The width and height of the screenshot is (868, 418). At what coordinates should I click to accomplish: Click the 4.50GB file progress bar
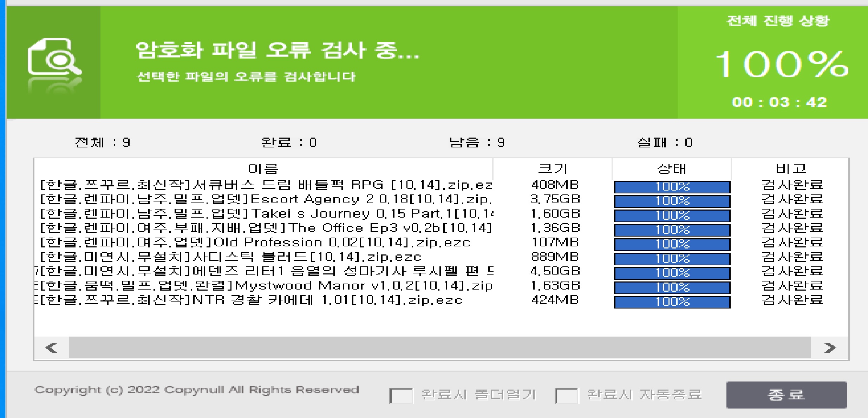[672, 273]
